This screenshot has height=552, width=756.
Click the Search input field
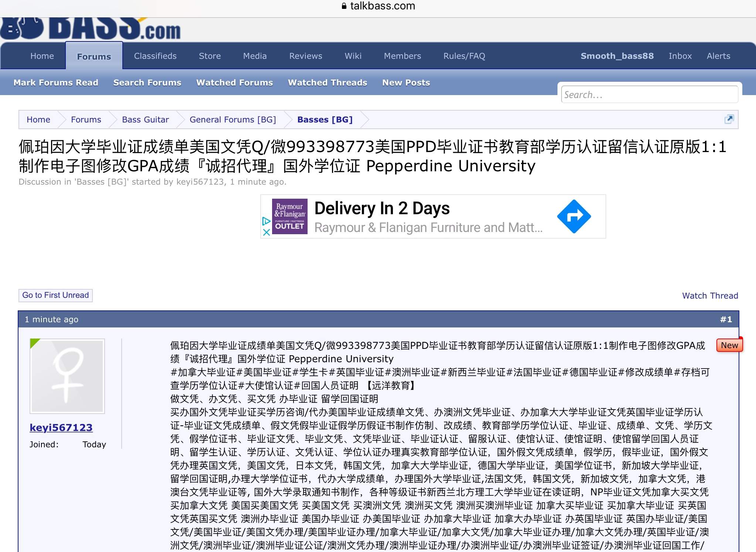[x=650, y=95]
